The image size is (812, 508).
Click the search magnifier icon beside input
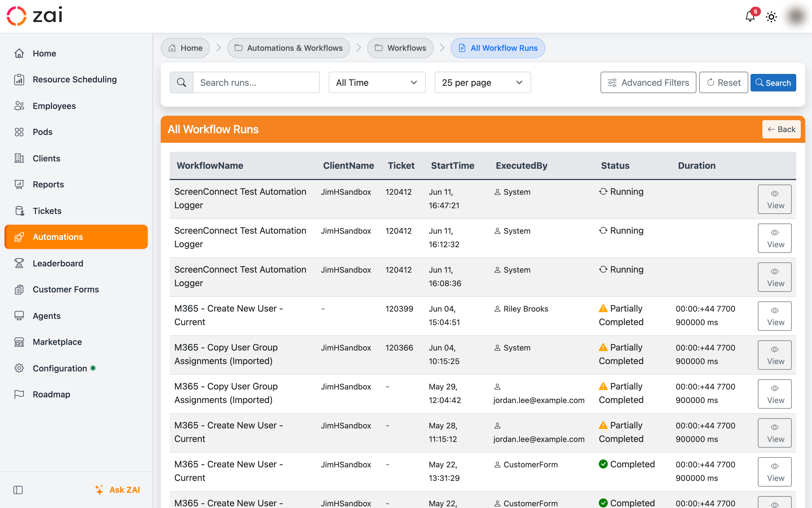click(x=182, y=82)
